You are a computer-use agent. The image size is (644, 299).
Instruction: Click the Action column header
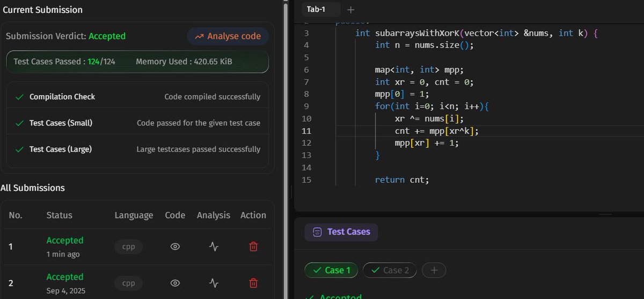(253, 215)
